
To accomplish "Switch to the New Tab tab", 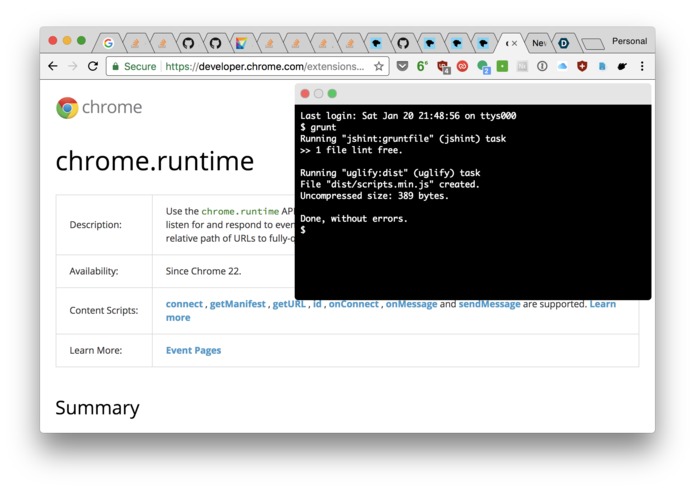I will tap(539, 43).
